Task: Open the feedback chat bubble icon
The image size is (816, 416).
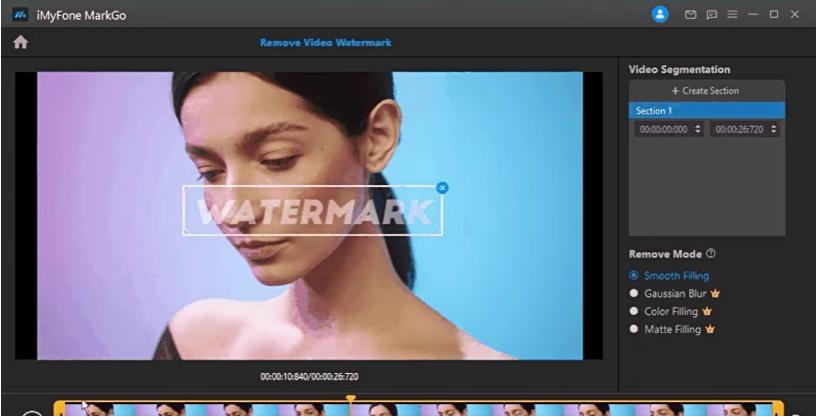Action: (x=711, y=15)
